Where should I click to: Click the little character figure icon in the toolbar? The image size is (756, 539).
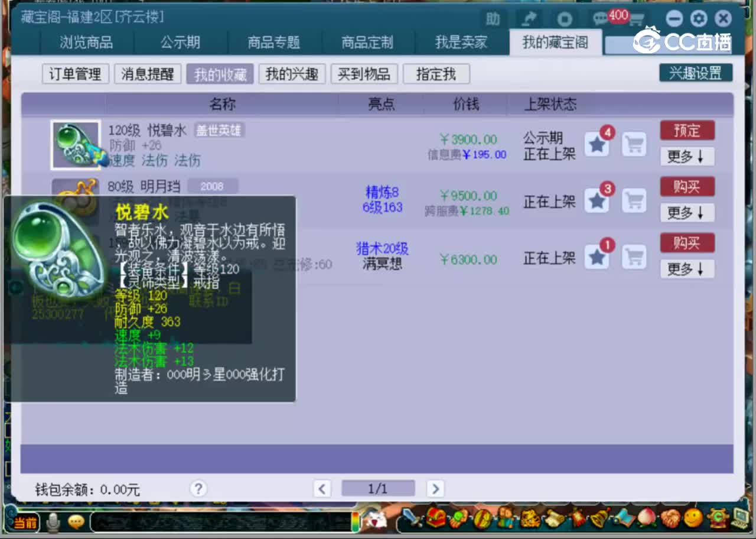click(507, 518)
